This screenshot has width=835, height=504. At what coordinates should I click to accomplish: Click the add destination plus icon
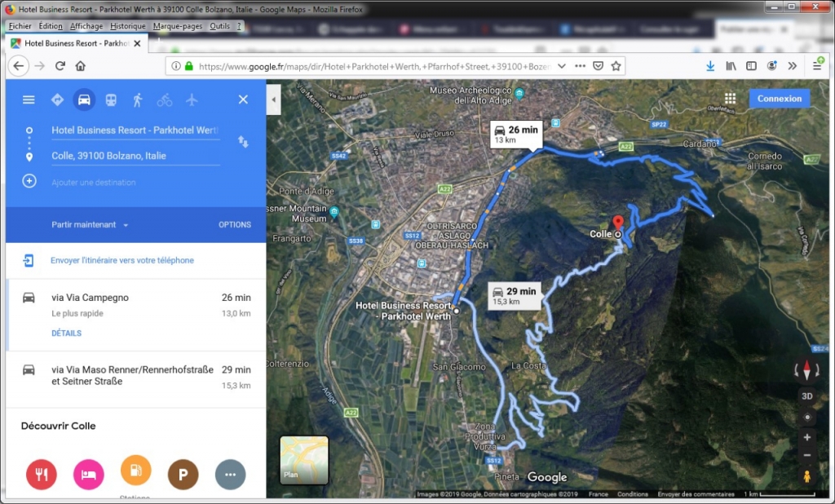(x=29, y=181)
